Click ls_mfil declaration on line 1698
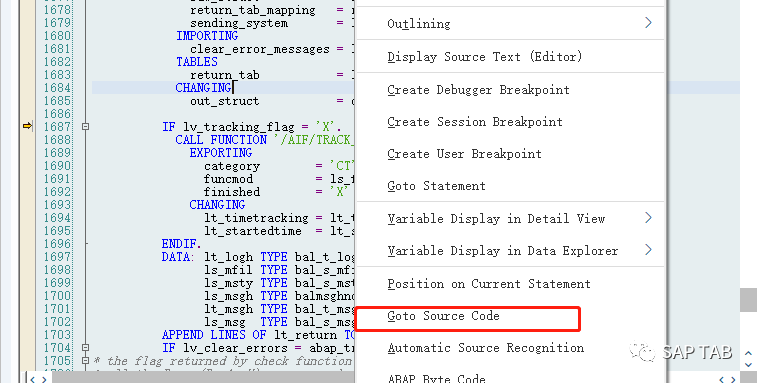The image size is (757, 383). (228, 270)
